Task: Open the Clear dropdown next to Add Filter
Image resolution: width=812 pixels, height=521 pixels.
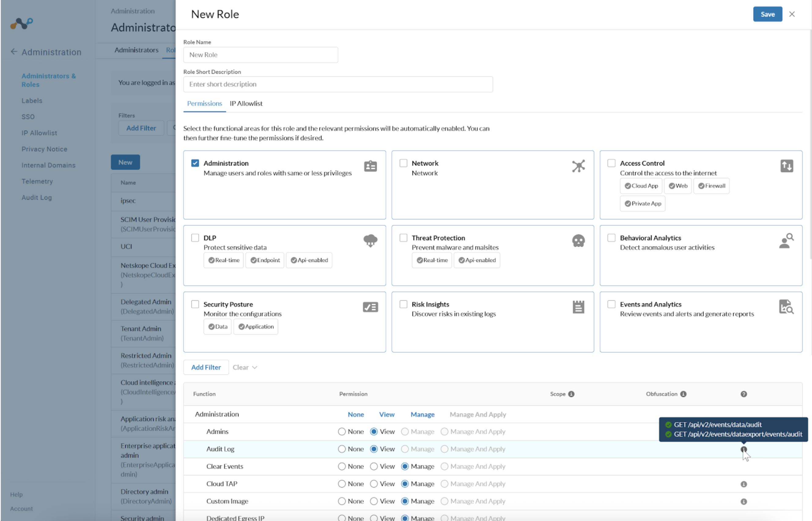Action: (x=245, y=367)
